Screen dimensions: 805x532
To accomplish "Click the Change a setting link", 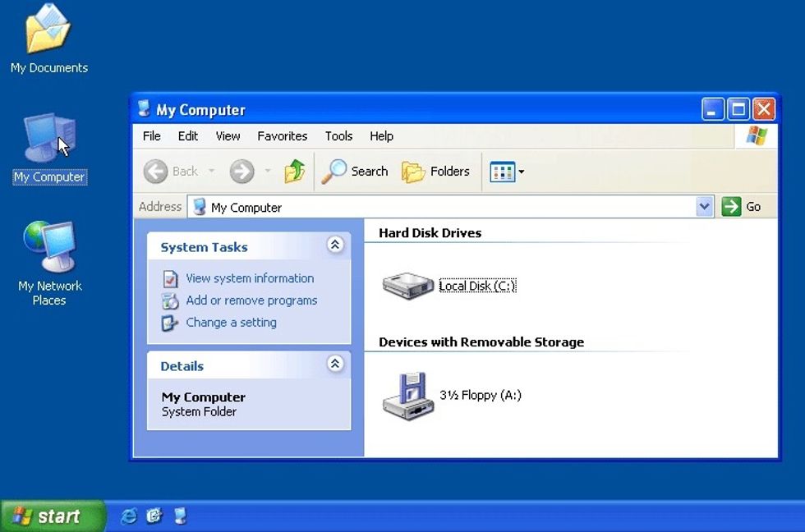I will [x=231, y=323].
